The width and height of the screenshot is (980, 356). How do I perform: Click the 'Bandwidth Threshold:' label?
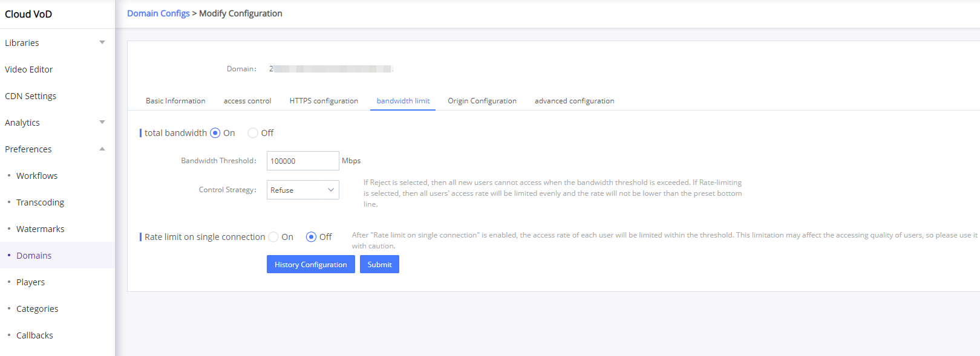(218, 161)
